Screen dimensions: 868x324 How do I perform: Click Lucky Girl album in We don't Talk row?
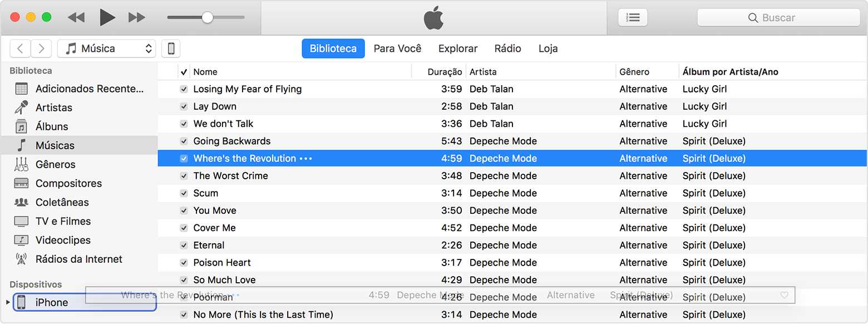pos(704,124)
